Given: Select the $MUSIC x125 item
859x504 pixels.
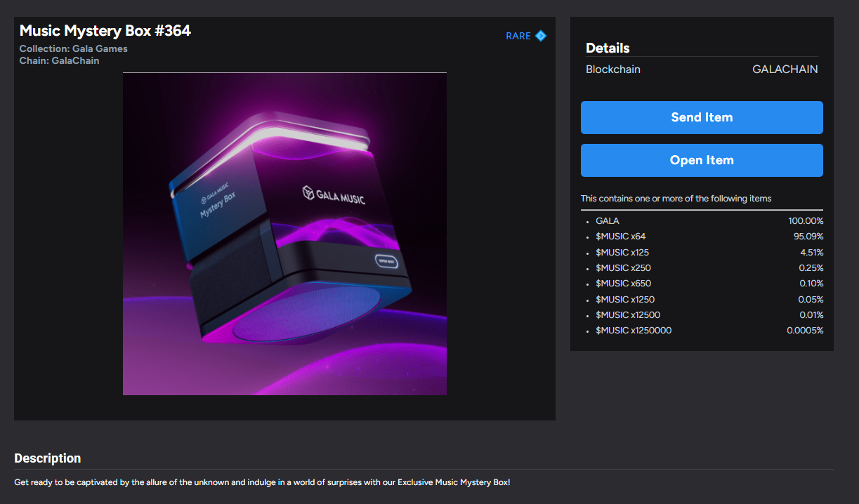Looking at the screenshot, I should coord(623,252).
